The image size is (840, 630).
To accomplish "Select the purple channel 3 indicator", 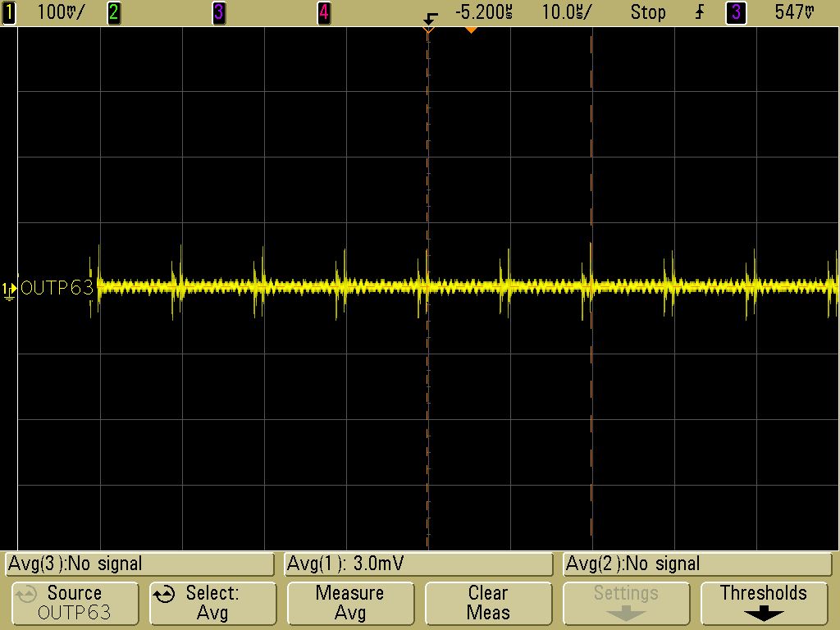I will point(218,12).
